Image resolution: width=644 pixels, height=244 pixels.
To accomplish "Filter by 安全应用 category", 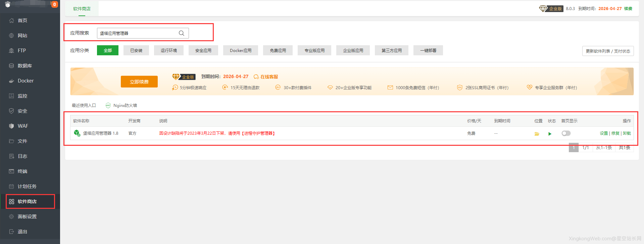I will click(x=203, y=50).
